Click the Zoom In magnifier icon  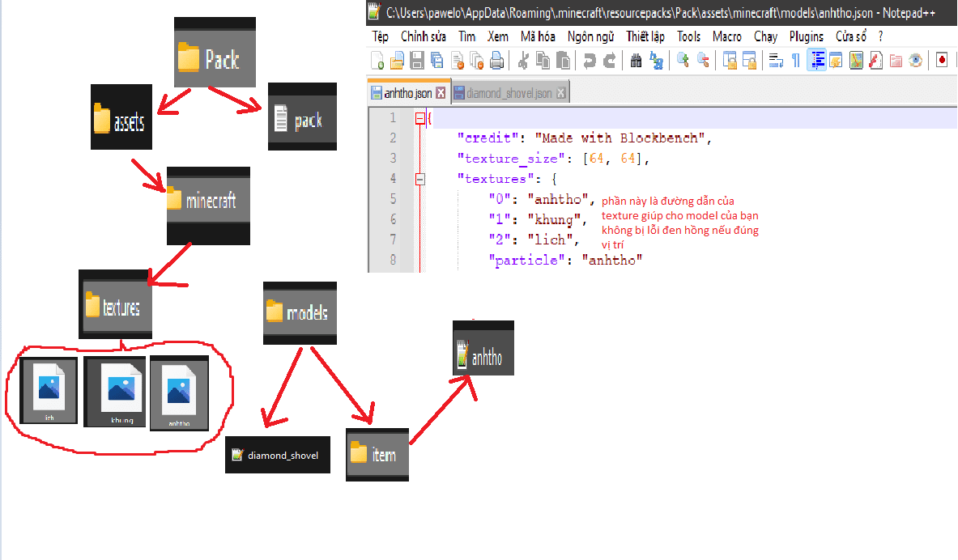point(683,61)
